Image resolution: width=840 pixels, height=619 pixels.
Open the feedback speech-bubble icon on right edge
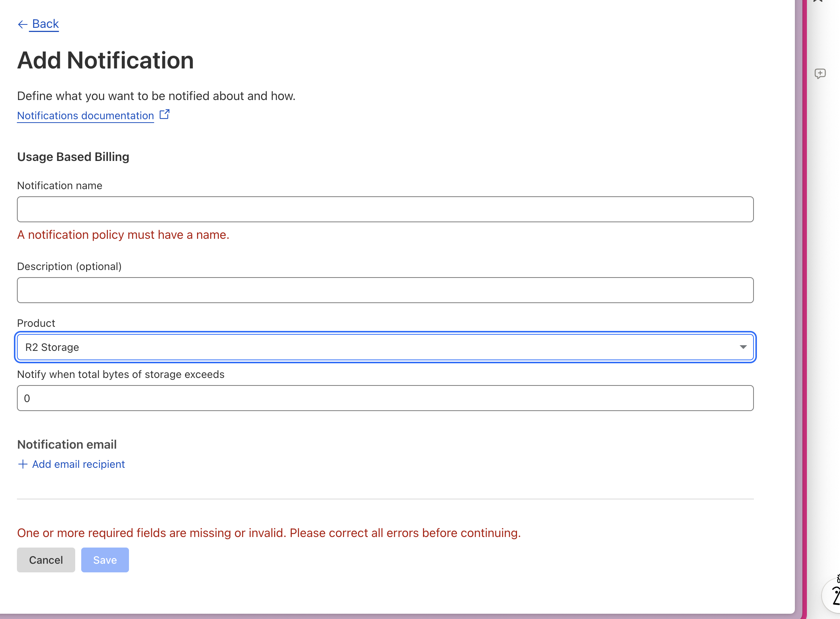pyautogui.click(x=820, y=73)
